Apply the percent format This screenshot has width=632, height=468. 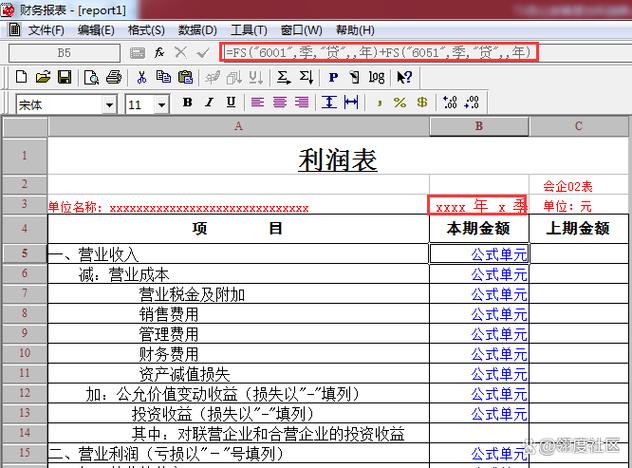[x=400, y=102]
